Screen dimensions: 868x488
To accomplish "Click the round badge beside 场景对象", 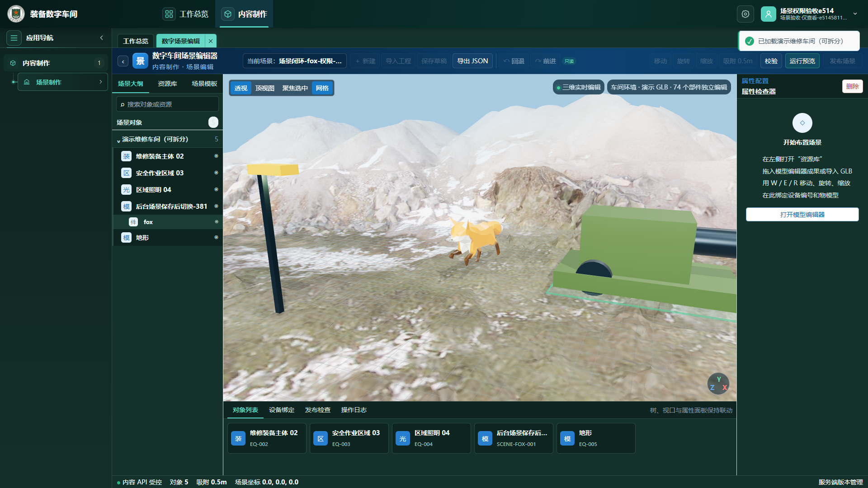I will (213, 122).
